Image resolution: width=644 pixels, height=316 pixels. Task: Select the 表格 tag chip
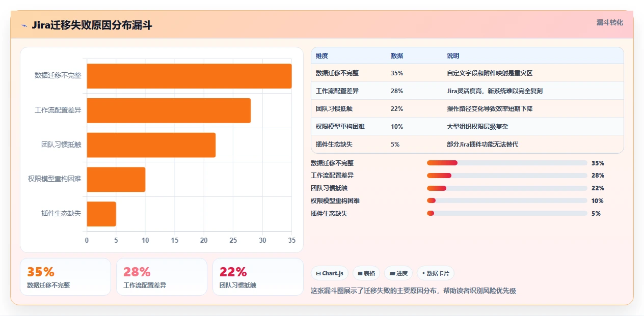click(366, 273)
